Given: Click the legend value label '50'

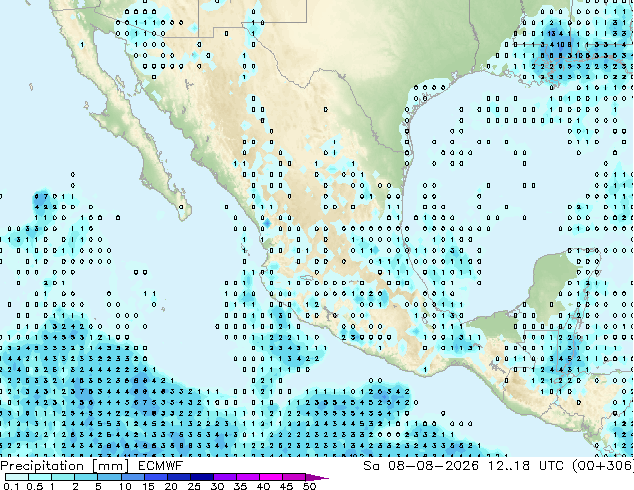Looking at the screenshot, I should (x=309, y=486).
